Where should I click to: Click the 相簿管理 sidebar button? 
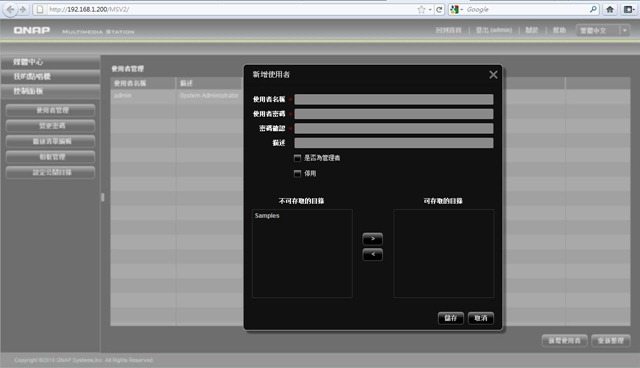pos(51,157)
